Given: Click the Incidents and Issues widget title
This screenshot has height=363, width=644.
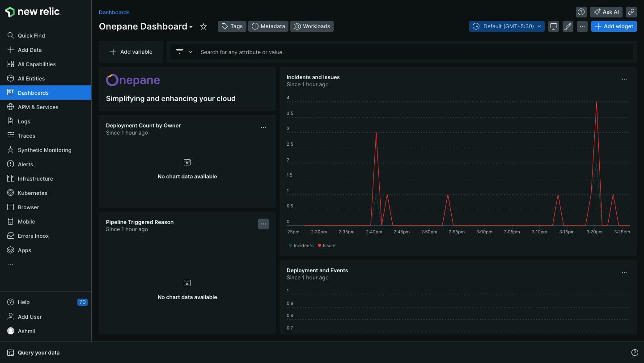Looking at the screenshot, I should (x=313, y=77).
